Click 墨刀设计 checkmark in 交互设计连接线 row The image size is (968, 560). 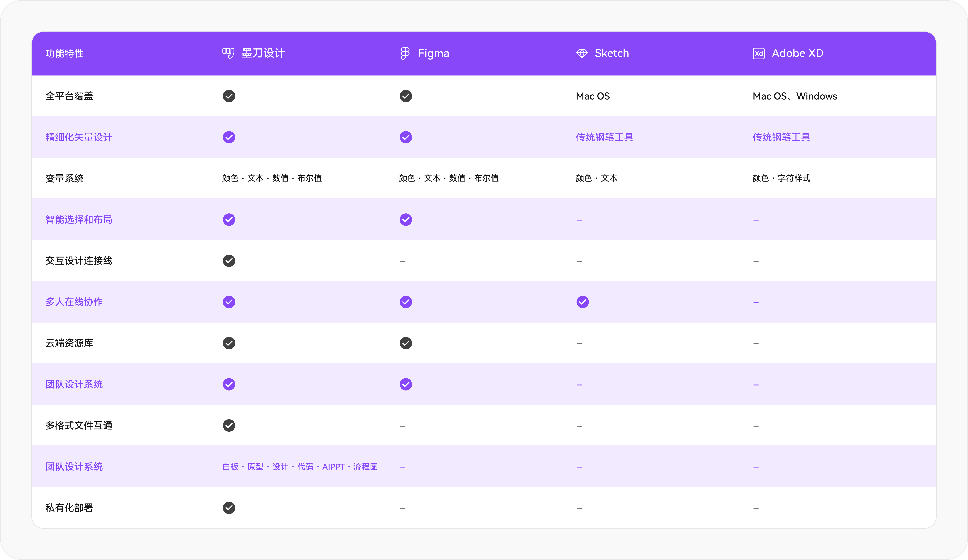(x=229, y=261)
